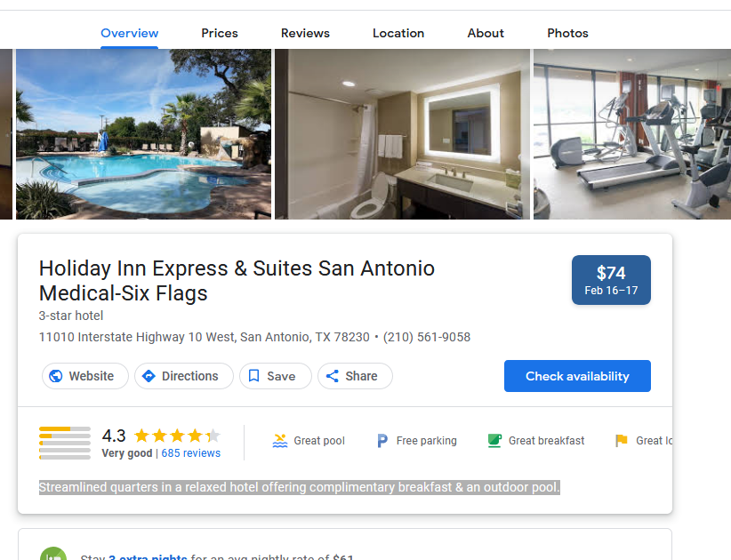Click the P Free parking icon

click(382, 441)
